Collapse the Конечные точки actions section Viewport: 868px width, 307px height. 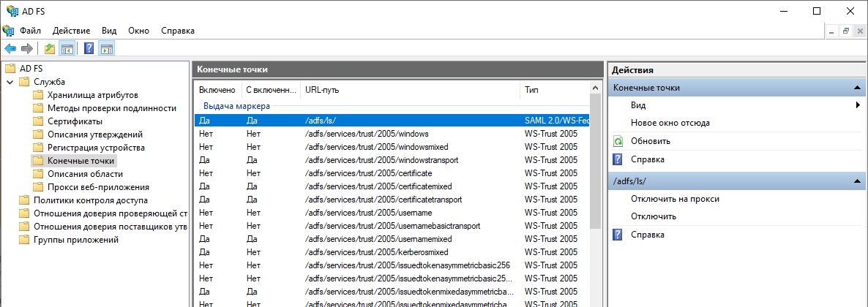856,88
